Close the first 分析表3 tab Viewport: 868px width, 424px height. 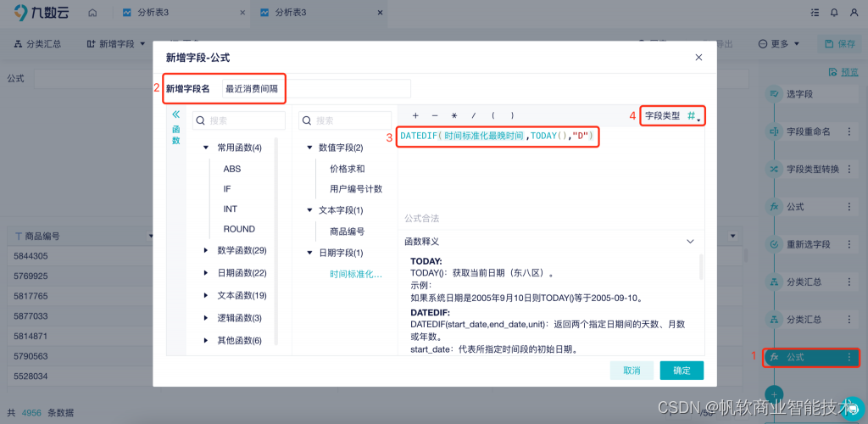pos(242,12)
